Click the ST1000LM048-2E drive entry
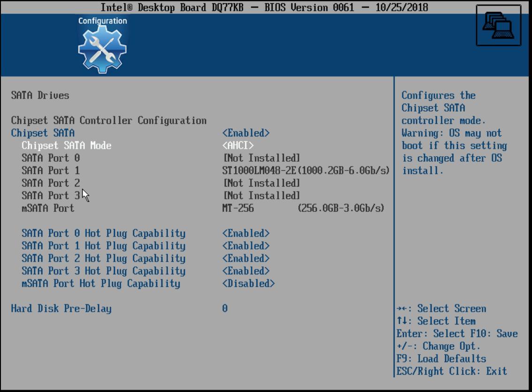532x392 pixels. [306, 171]
